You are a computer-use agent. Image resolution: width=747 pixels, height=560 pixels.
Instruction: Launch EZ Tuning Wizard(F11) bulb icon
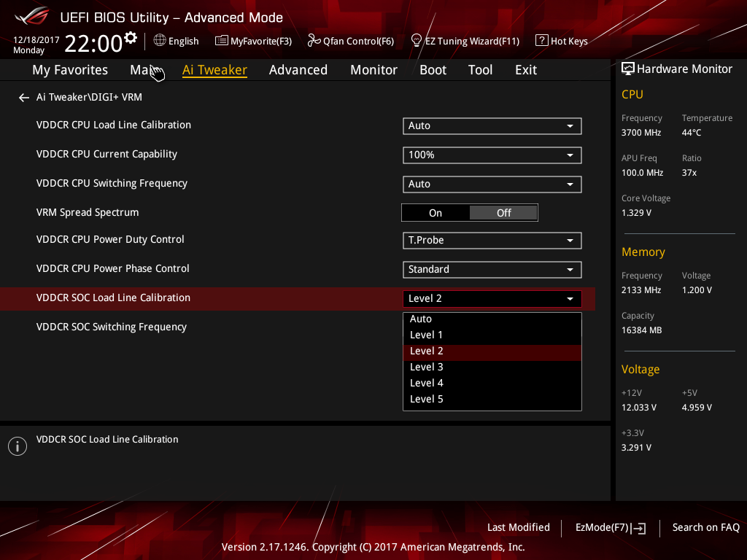(416, 41)
